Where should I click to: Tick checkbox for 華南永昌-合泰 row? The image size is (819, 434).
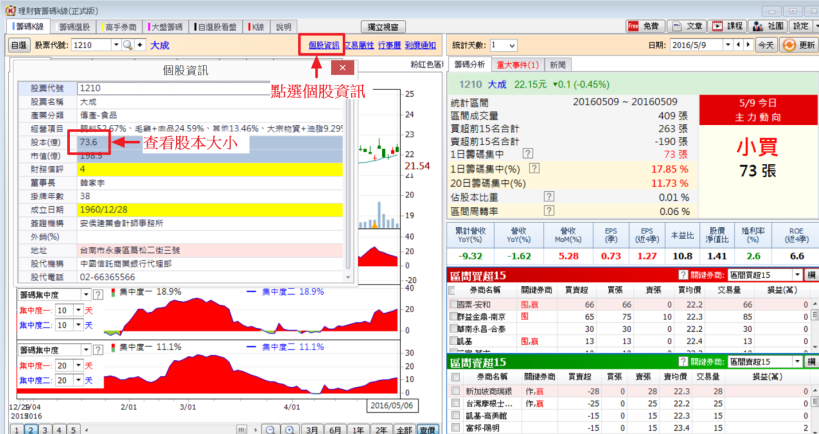453,329
